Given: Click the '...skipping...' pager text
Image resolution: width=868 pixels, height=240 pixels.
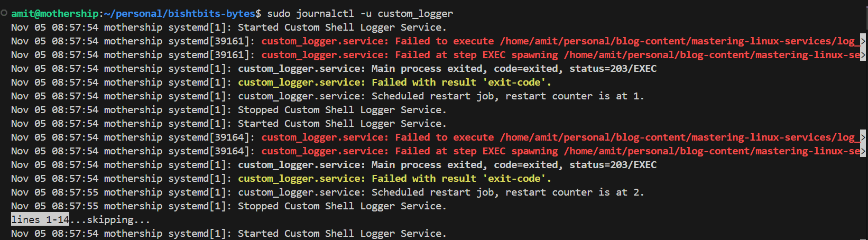Looking at the screenshot, I should click(110, 220).
